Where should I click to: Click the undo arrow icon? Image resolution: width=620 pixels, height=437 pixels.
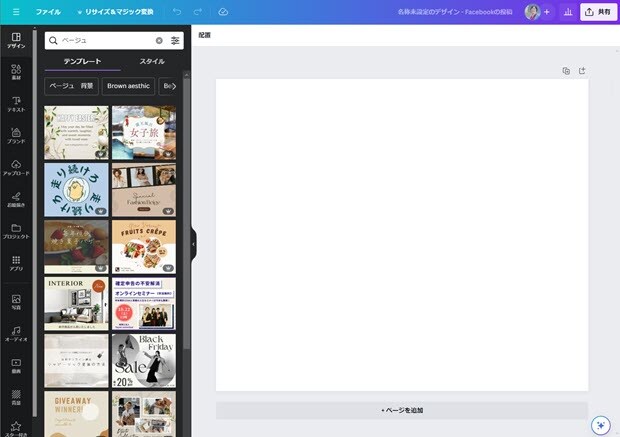click(177, 12)
